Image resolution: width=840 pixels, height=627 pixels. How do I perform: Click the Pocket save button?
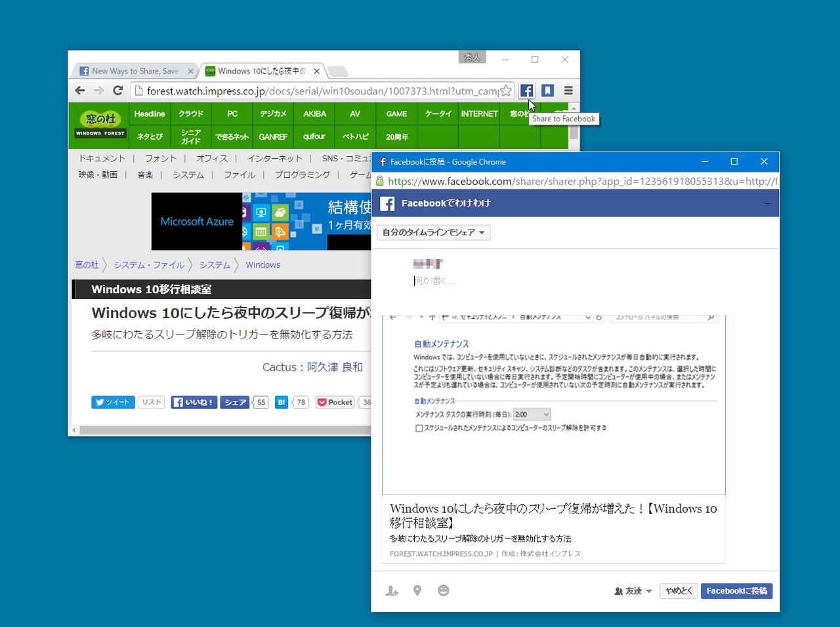tap(335, 402)
